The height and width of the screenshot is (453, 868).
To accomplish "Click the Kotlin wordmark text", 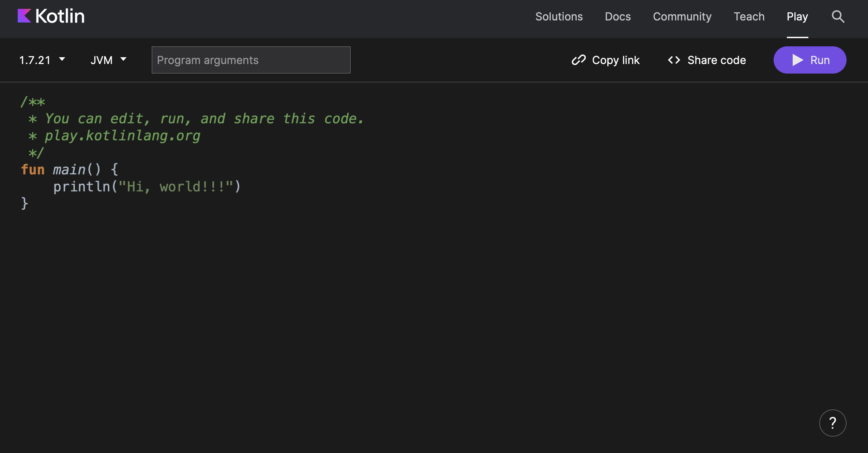I will (60, 16).
